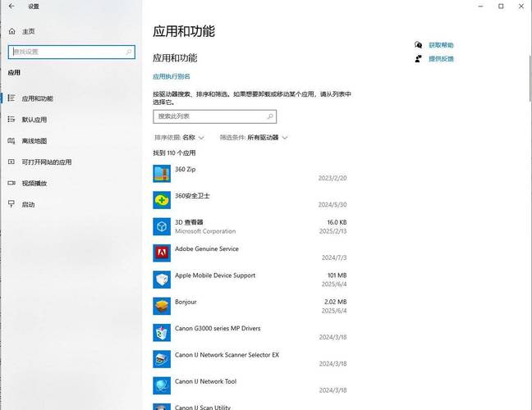Select Canon G3000 series MP Drivers name
Screen dimensions: 532x410
(x=218, y=328)
